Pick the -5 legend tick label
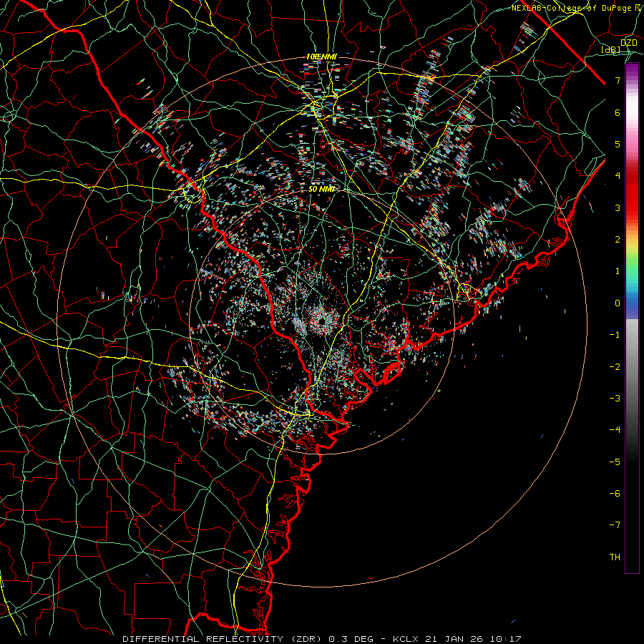Viewport: 644px width, 644px height. (x=615, y=462)
